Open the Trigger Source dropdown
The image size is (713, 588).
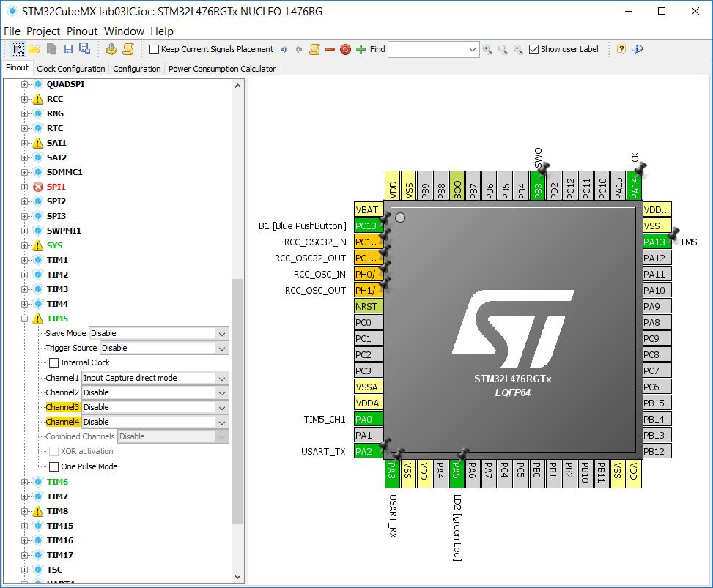point(164,348)
